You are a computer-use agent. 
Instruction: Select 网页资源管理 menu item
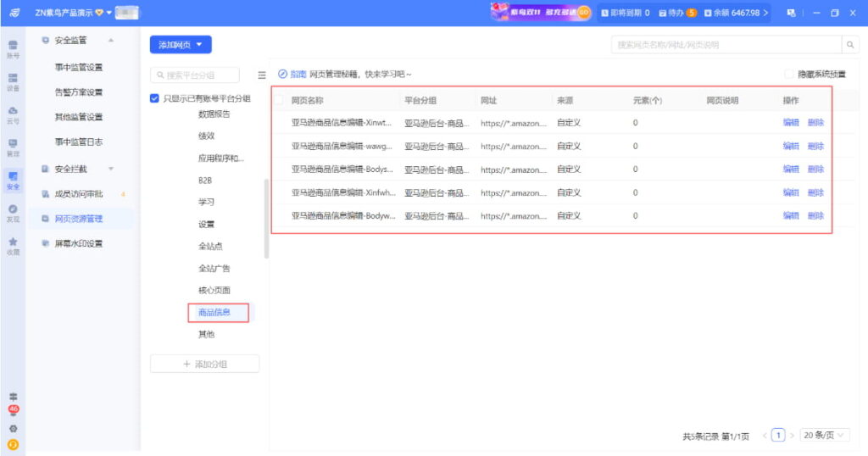[x=79, y=219]
